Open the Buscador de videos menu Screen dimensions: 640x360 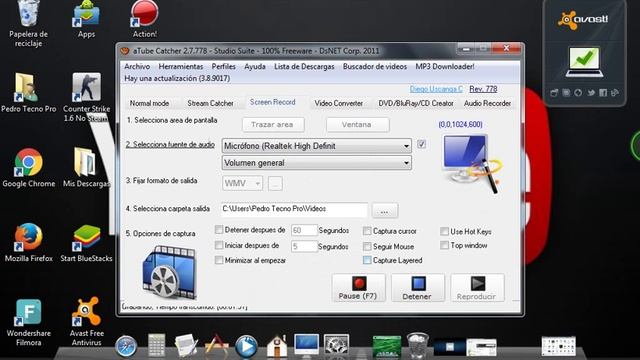[x=375, y=66]
